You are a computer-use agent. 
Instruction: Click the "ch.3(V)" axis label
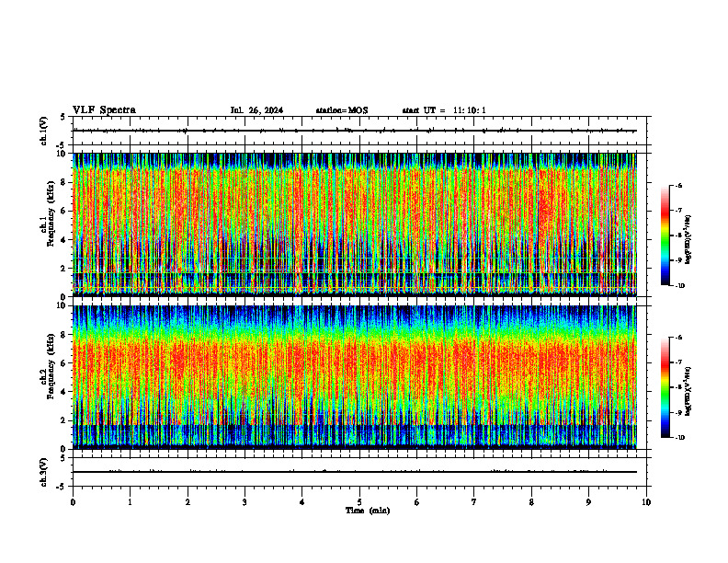[x=43, y=472]
